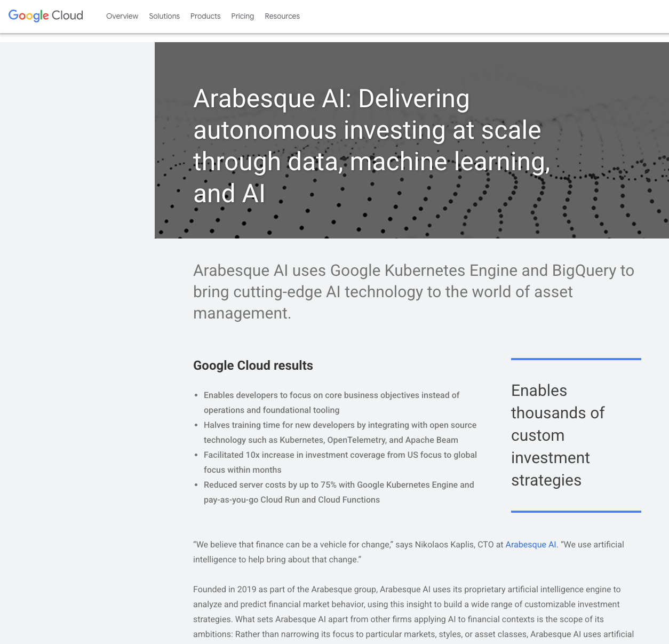Open the Resources menu item
This screenshot has height=644, width=669.
pos(282,16)
